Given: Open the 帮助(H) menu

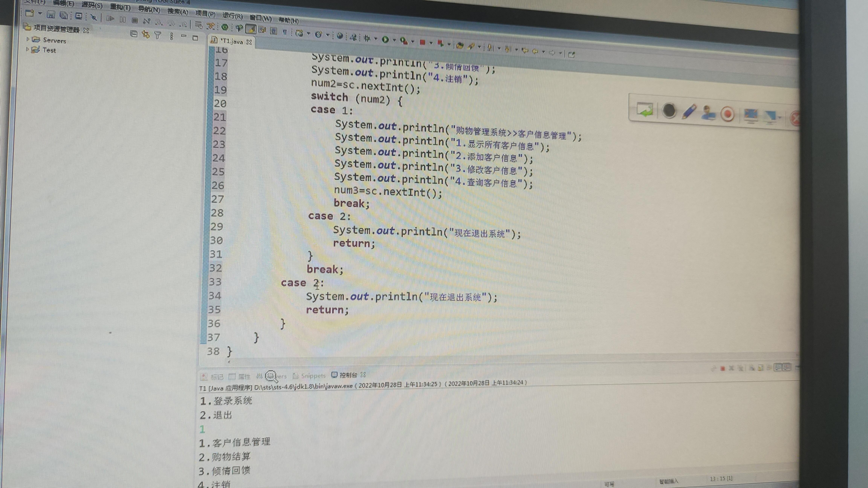Looking at the screenshot, I should tap(289, 21).
